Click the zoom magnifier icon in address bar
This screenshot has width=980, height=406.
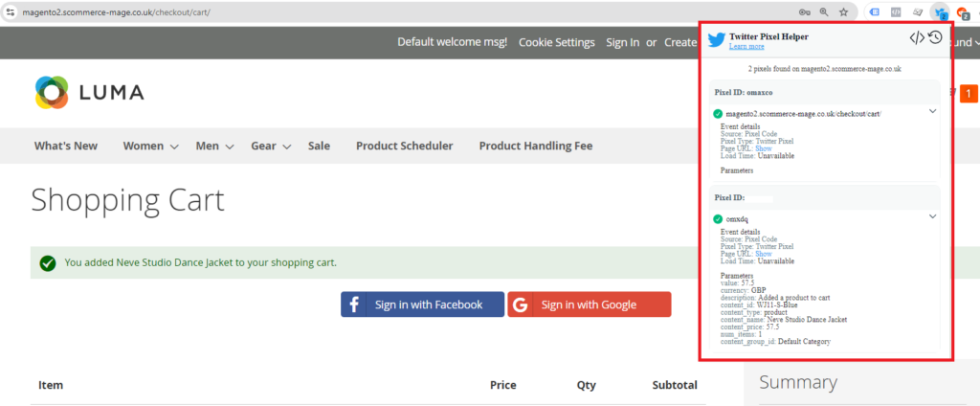(x=823, y=12)
